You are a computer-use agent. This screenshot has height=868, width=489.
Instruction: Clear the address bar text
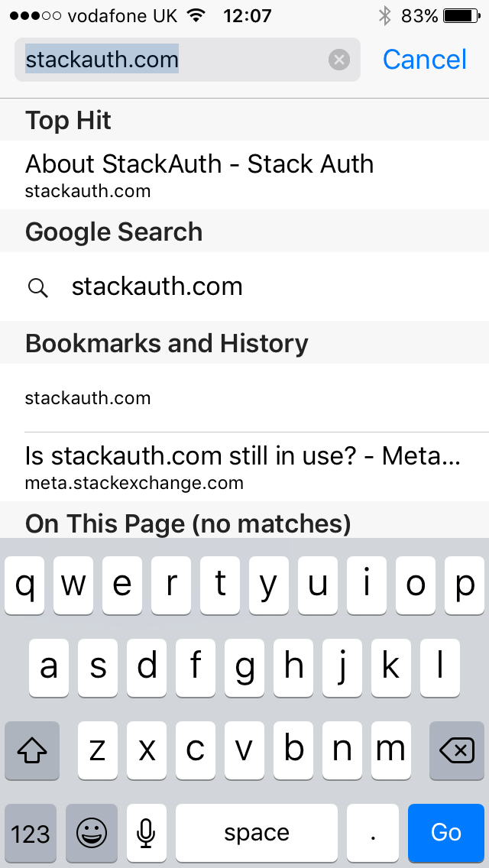pyautogui.click(x=338, y=60)
